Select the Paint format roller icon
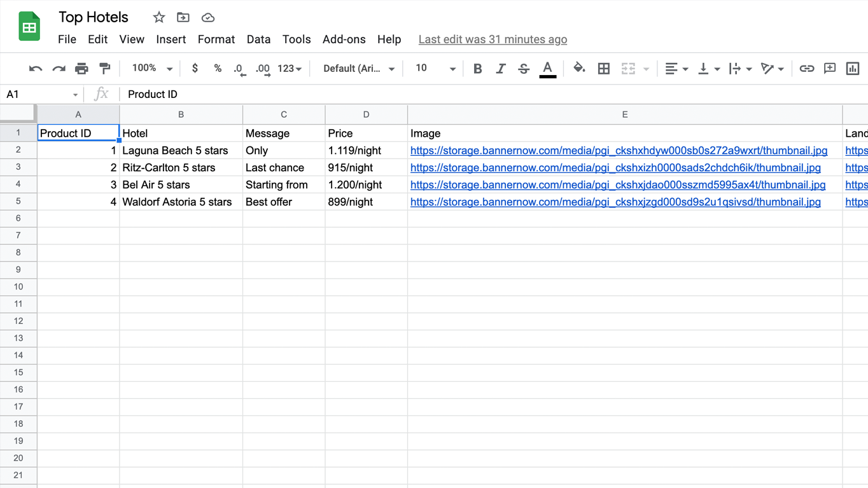This screenshot has width=868, height=488. (x=104, y=69)
